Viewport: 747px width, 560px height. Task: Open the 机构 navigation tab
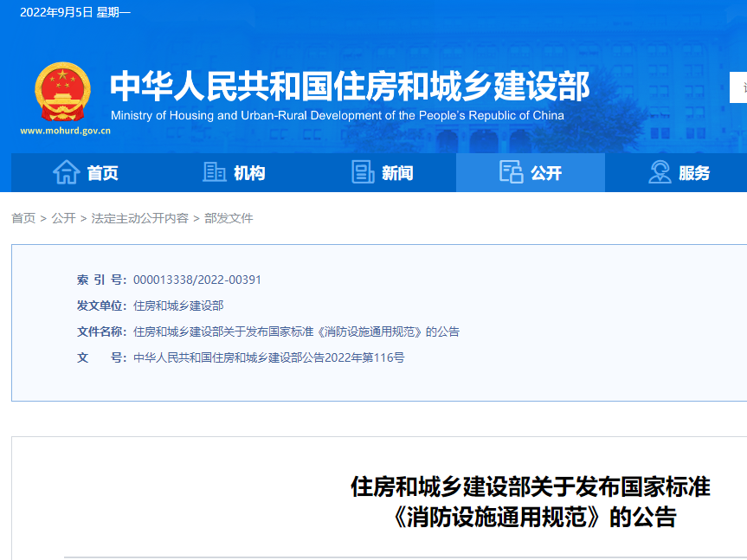pyautogui.click(x=234, y=172)
